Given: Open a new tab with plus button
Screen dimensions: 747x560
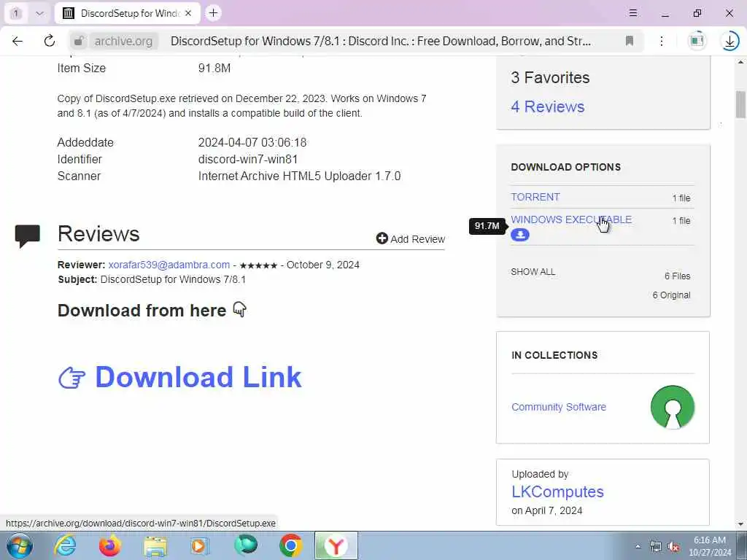Looking at the screenshot, I should pos(214,13).
